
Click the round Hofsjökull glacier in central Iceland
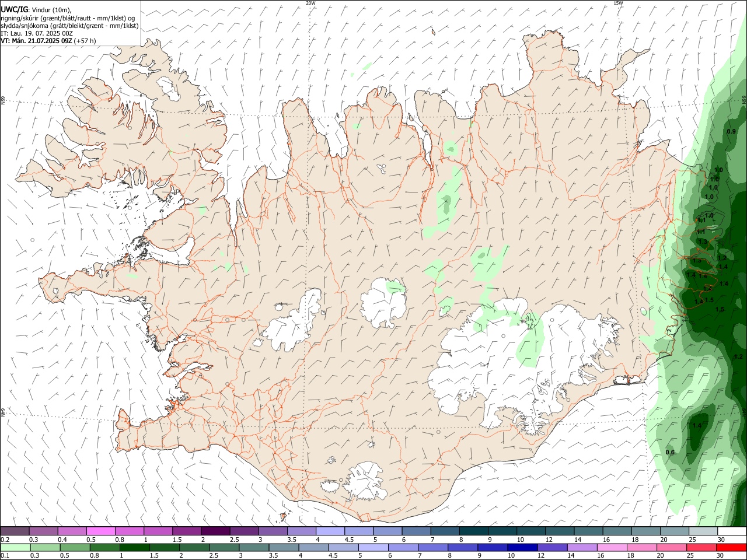point(383,303)
